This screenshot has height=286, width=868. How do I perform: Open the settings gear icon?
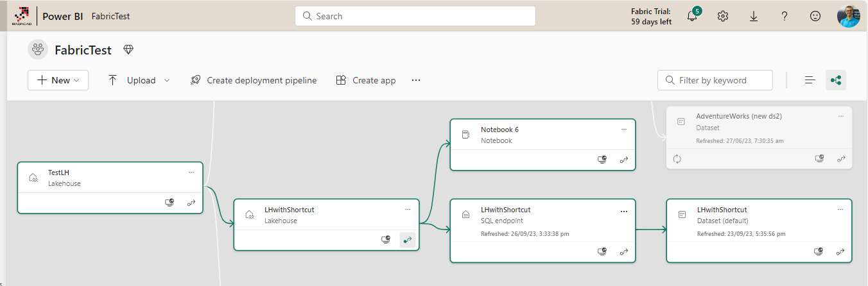[723, 16]
